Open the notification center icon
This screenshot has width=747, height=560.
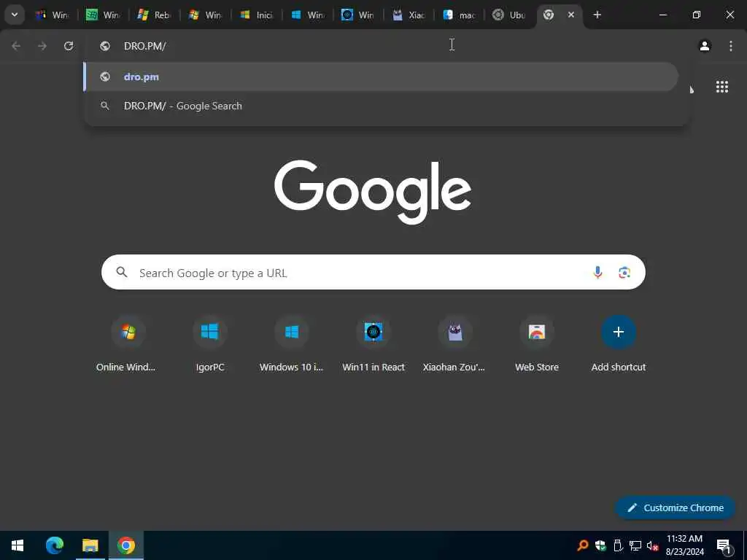click(x=724, y=545)
